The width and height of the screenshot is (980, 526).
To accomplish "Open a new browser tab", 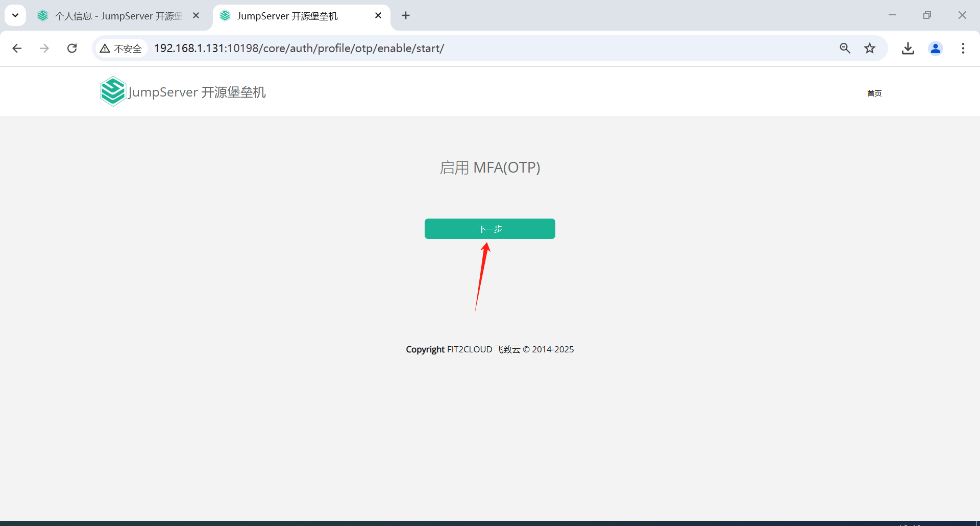I will 406,16.
